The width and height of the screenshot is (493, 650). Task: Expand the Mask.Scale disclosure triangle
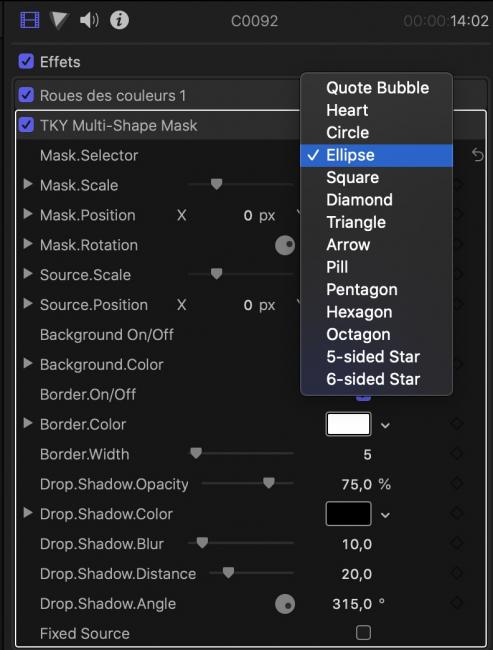coord(28,184)
